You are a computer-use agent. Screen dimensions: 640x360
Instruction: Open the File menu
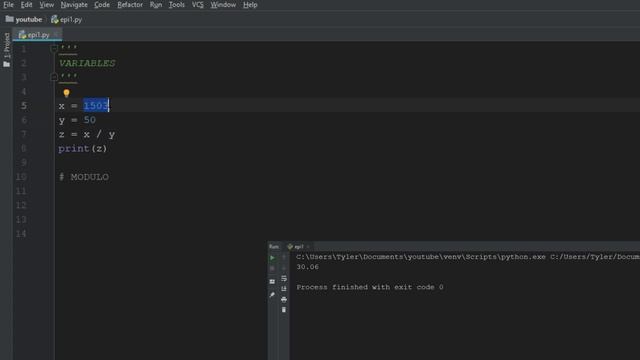click(8, 5)
